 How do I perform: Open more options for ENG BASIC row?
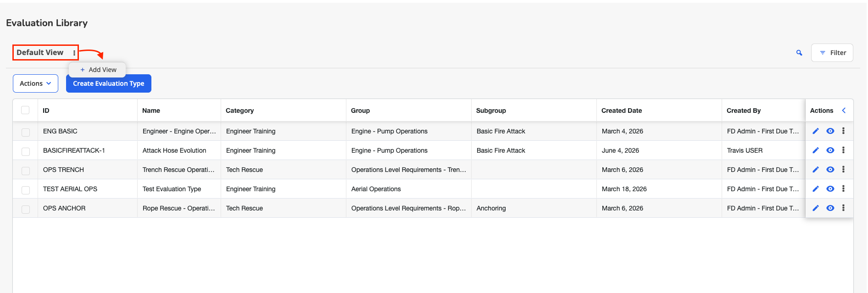pyautogui.click(x=843, y=131)
